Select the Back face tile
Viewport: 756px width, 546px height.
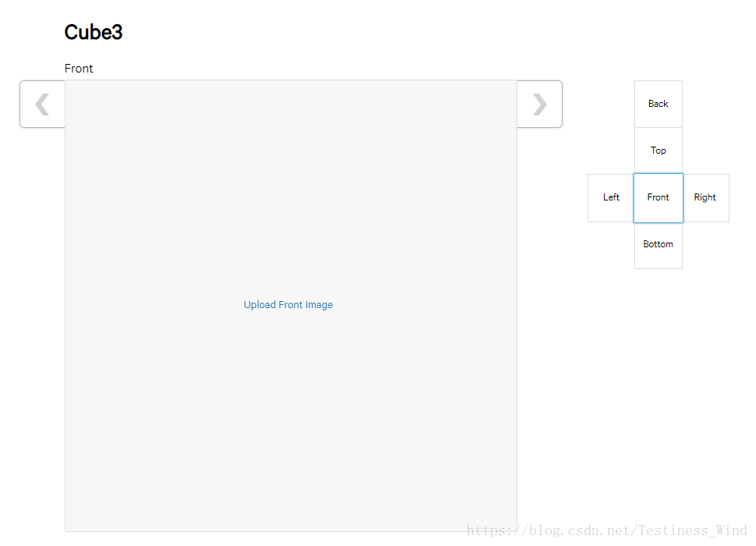(x=658, y=104)
